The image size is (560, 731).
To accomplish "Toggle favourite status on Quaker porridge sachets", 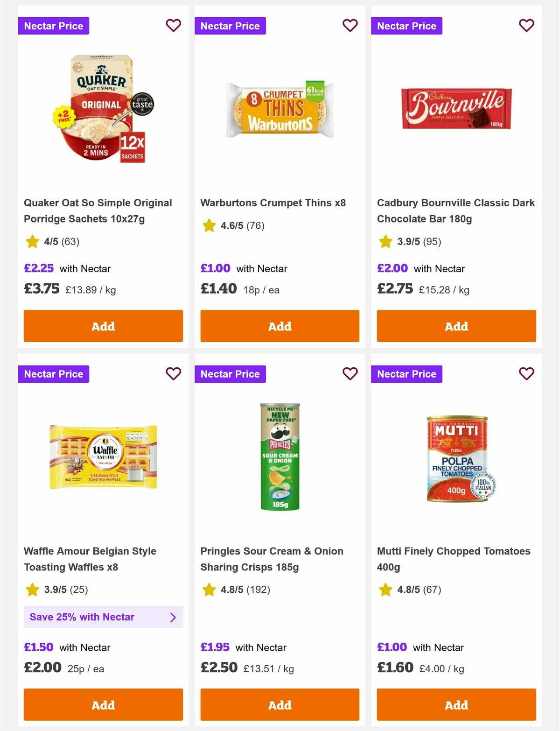I will [x=173, y=26].
